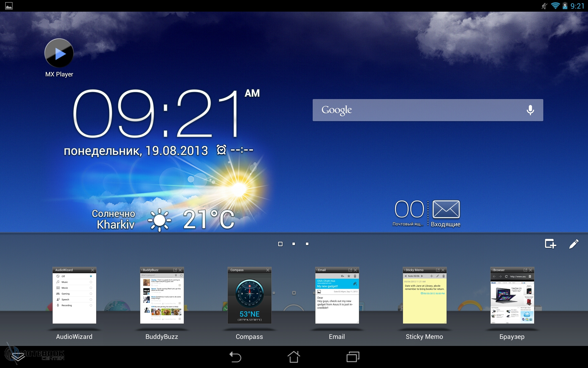Launch the Sticky Memo floating app
Image resolution: width=588 pixels, height=368 pixels.
[424, 295]
